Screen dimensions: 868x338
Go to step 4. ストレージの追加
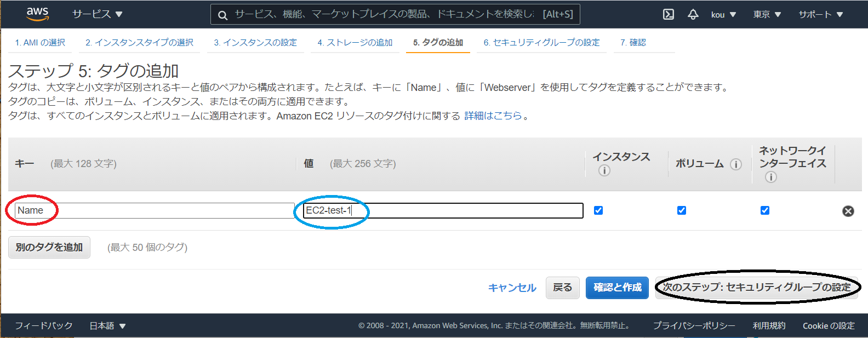[355, 42]
